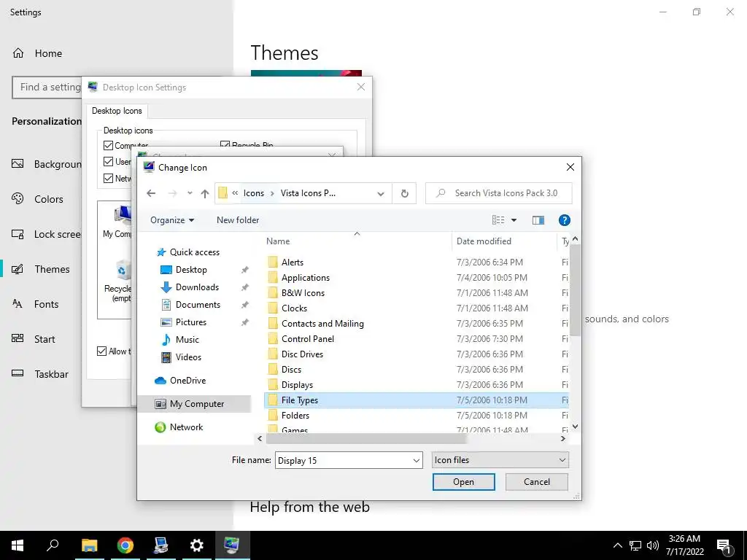Launch Google Chrome from taskbar
The height and width of the screenshot is (560, 747).
point(125,545)
